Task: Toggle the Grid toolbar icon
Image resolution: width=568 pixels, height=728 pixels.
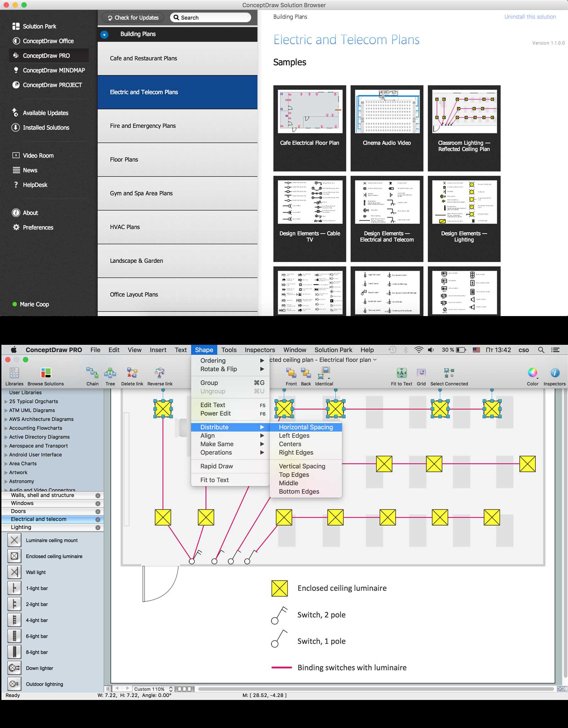Action: 421,373
